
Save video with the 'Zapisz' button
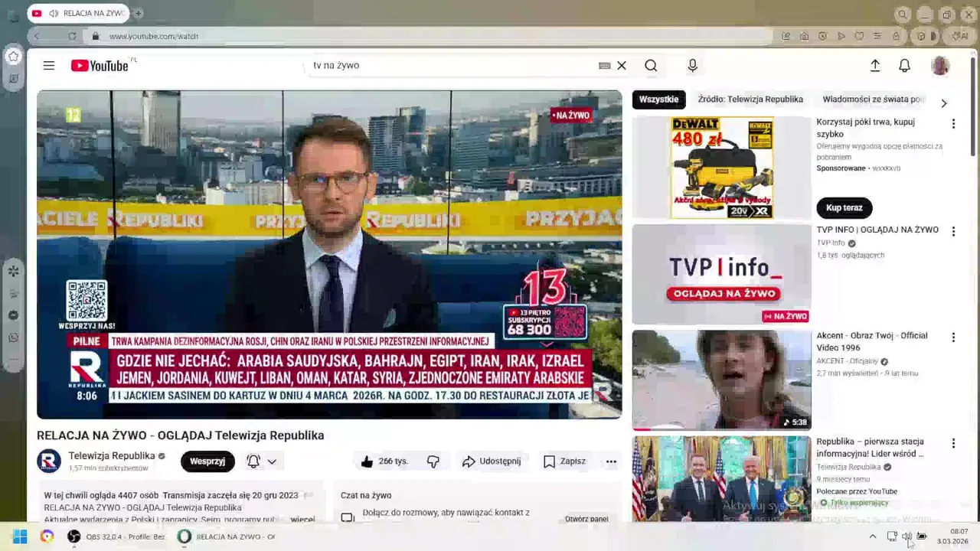564,461
